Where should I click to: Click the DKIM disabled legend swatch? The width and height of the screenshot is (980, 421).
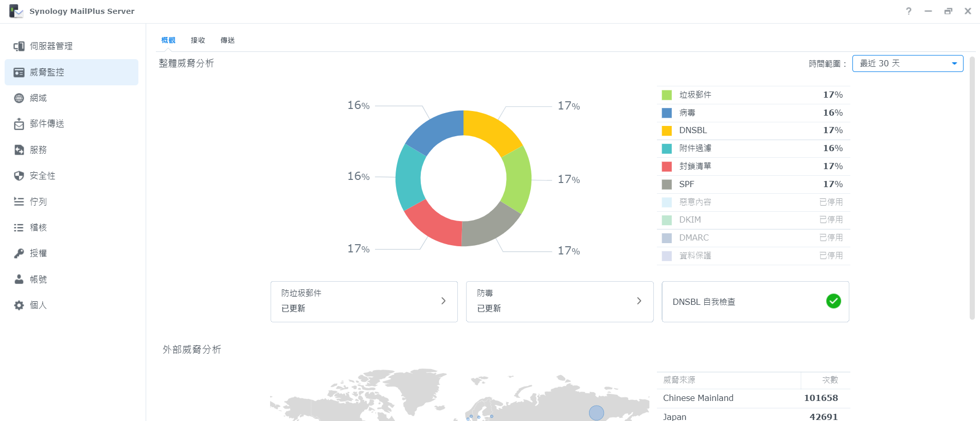coord(667,220)
